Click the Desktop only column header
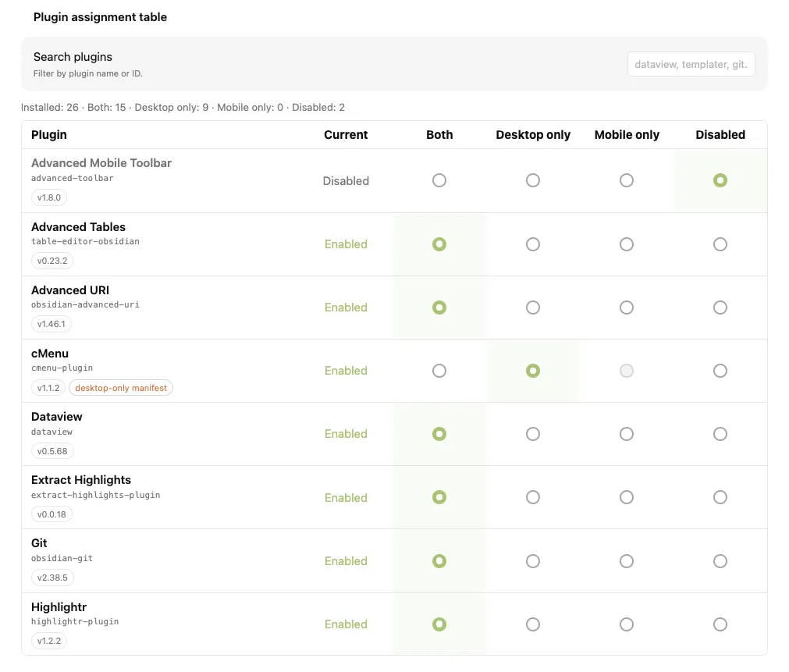Viewport: 789px width, 672px height. click(533, 135)
